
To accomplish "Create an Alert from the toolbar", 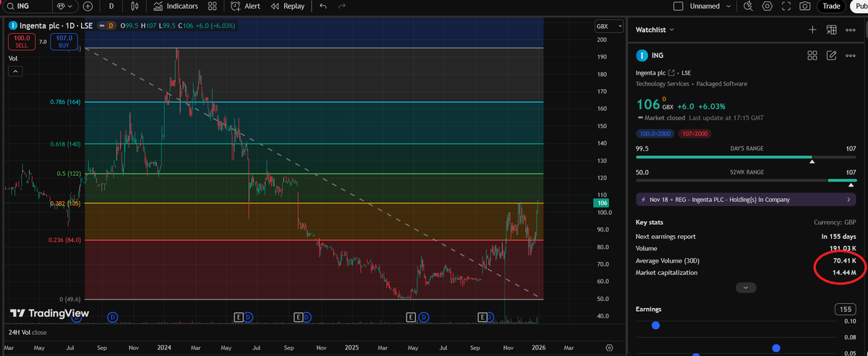I will (246, 6).
